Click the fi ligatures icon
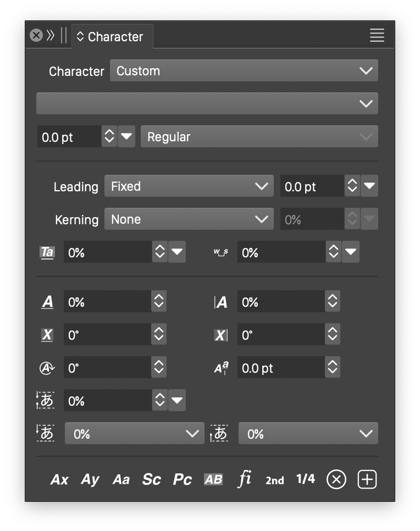The height and width of the screenshot is (531, 420). coord(244,479)
